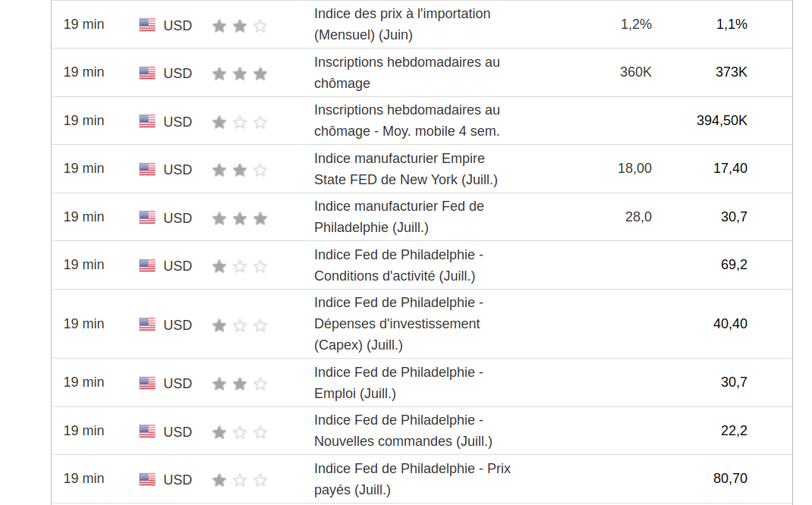Click the US flag on the Dépenses d'investissement row

click(147, 325)
